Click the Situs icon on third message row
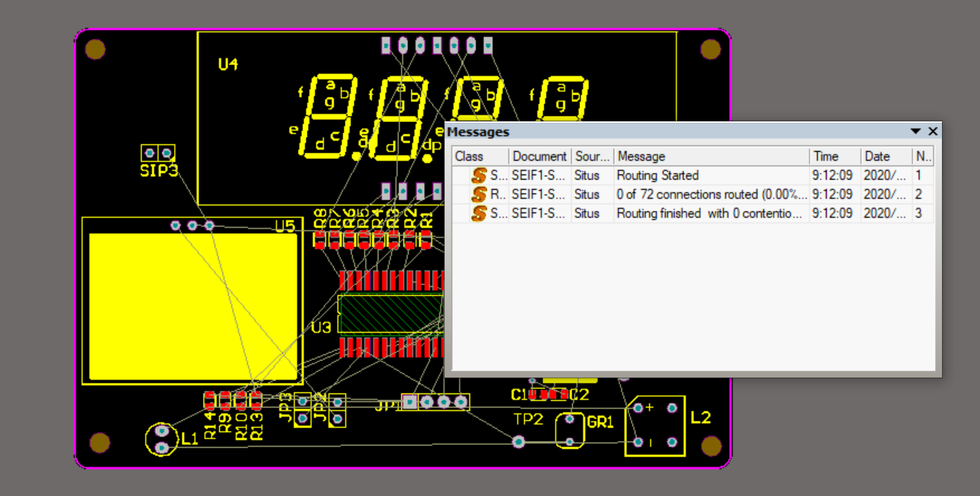The width and height of the screenshot is (980, 496). (479, 213)
